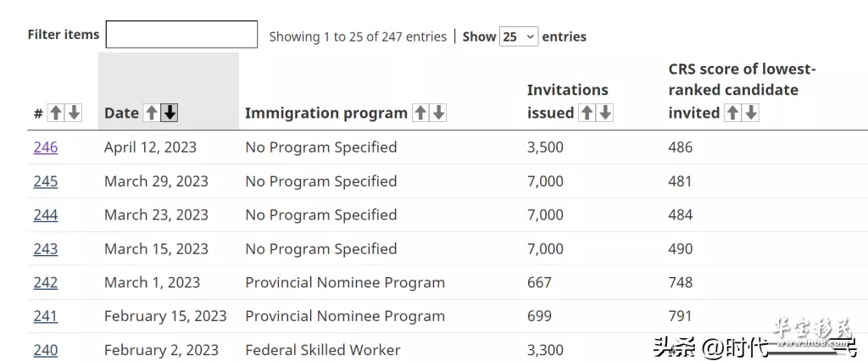Open the Show 25 entries dropdown
868x361 pixels.
click(x=519, y=36)
